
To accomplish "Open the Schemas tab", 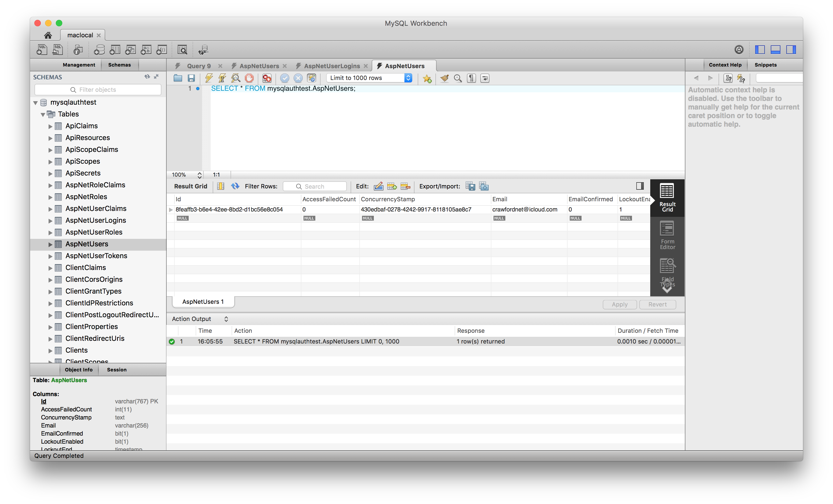I will click(x=119, y=65).
